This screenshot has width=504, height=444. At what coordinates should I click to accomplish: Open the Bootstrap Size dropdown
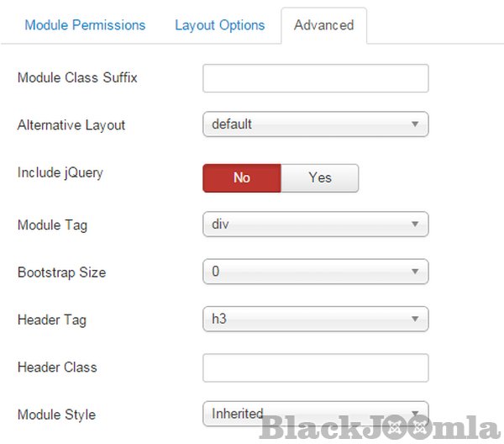(x=315, y=272)
